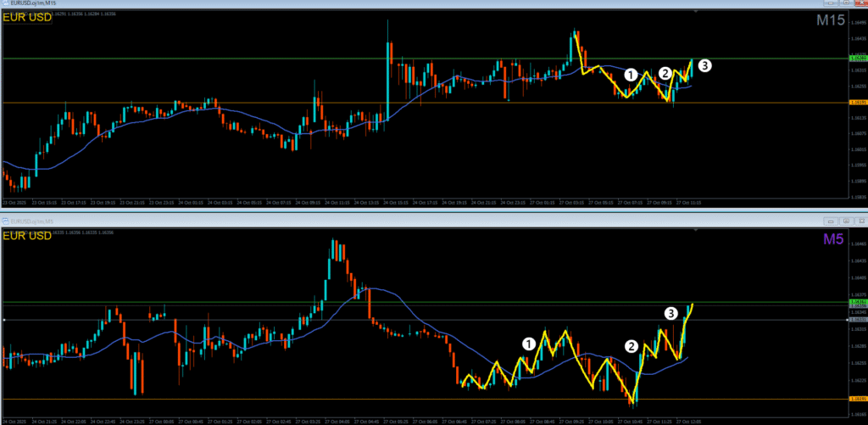
Task: Click the orange price tag on M15 price axis
Action: 856,103
